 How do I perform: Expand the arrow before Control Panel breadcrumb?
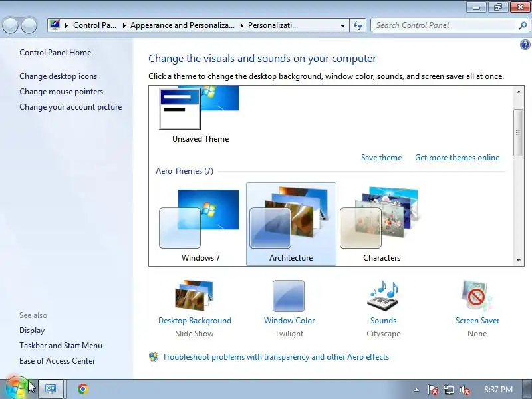[66, 25]
